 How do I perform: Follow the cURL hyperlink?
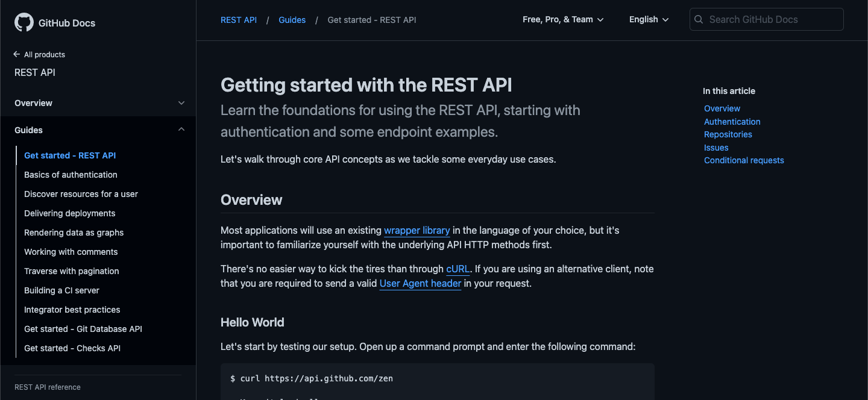tap(458, 269)
